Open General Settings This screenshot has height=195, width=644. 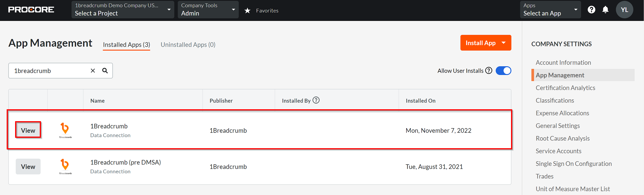tap(558, 126)
